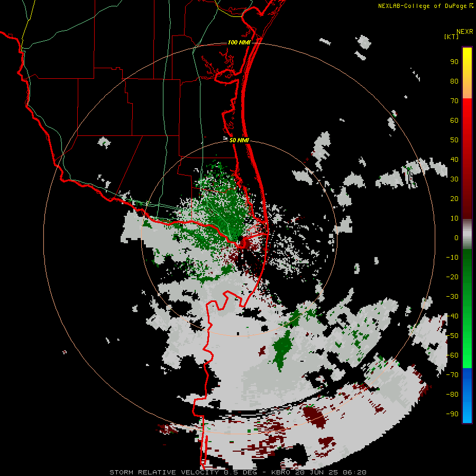The height and width of the screenshot is (476, 476).
Task: Click the STORM RELATIVE VELOCITY caption text
Action: [165, 472]
